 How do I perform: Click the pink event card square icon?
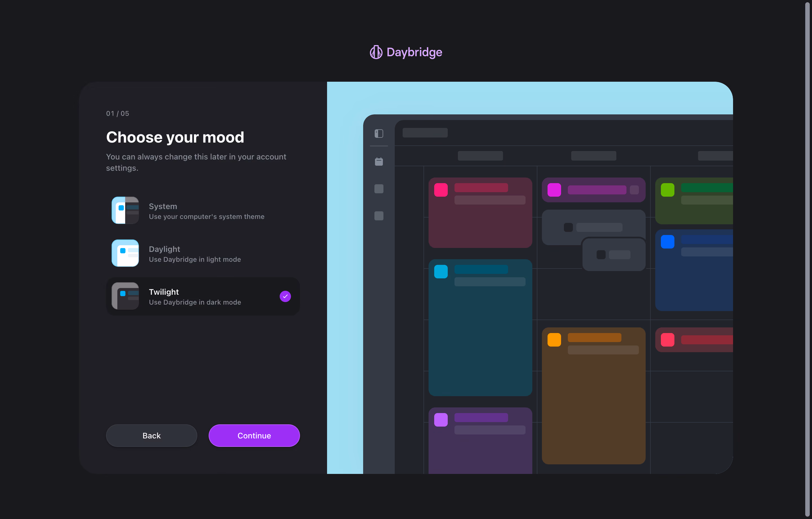point(441,190)
